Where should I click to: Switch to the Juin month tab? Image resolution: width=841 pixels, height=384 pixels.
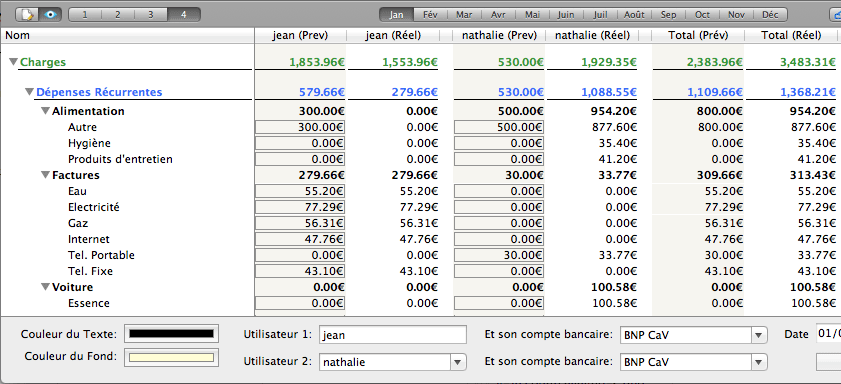coord(566,14)
